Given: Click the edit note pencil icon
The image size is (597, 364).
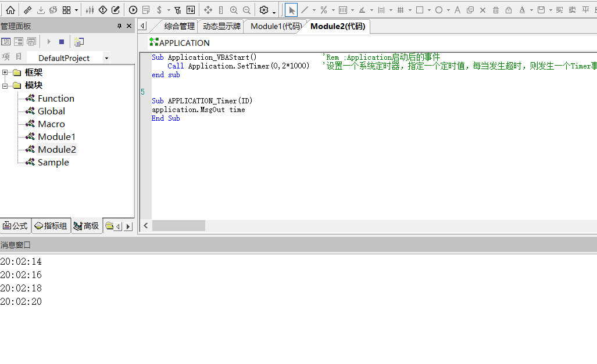Looking at the screenshot, I should pyautogui.click(x=116, y=10).
